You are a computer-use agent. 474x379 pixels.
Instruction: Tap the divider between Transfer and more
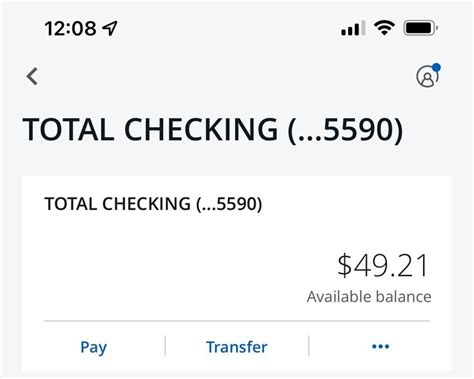click(309, 346)
